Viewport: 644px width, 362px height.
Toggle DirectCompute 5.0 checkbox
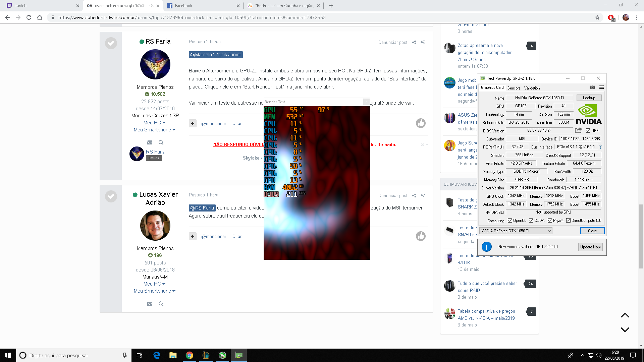(568, 221)
